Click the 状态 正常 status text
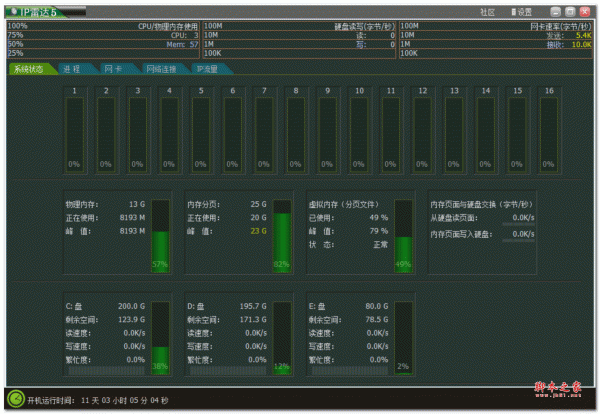 point(381,244)
